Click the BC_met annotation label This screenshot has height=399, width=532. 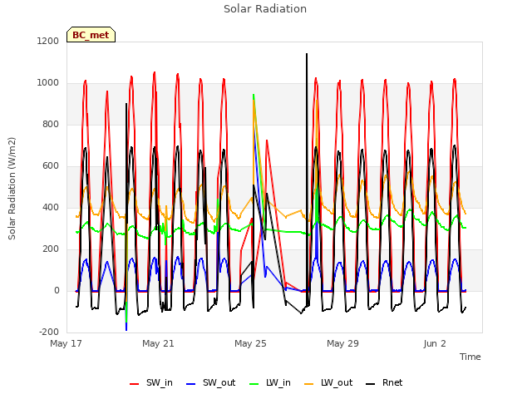[91, 35]
